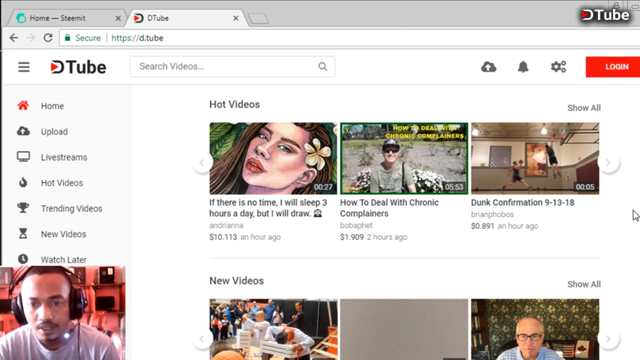Open the notifications bell icon
This screenshot has height=360, width=640.
[523, 67]
